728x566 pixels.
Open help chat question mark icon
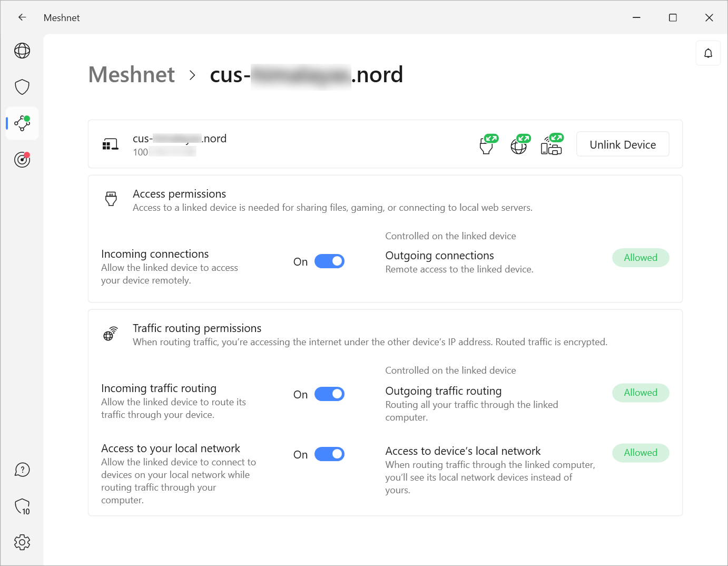click(22, 470)
